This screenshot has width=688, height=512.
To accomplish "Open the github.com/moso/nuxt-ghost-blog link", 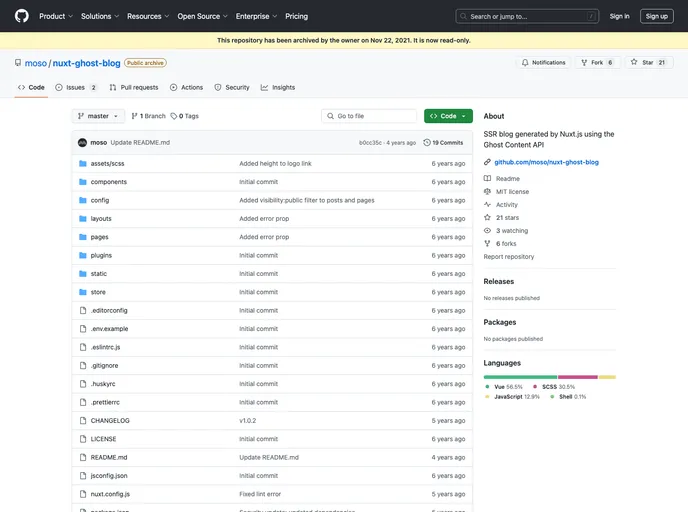I will 546,162.
